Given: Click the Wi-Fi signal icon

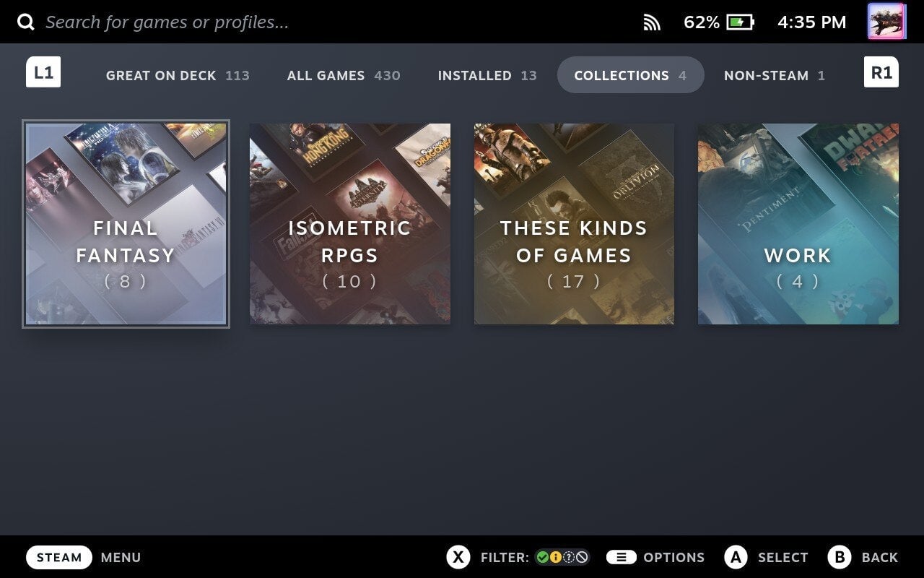Looking at the screenshot, I should 652,22.
